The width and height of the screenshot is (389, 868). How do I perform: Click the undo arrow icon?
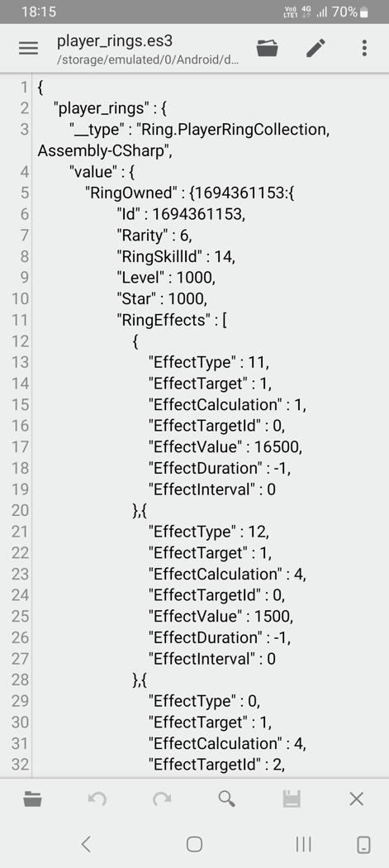click(x=97, y=799)
